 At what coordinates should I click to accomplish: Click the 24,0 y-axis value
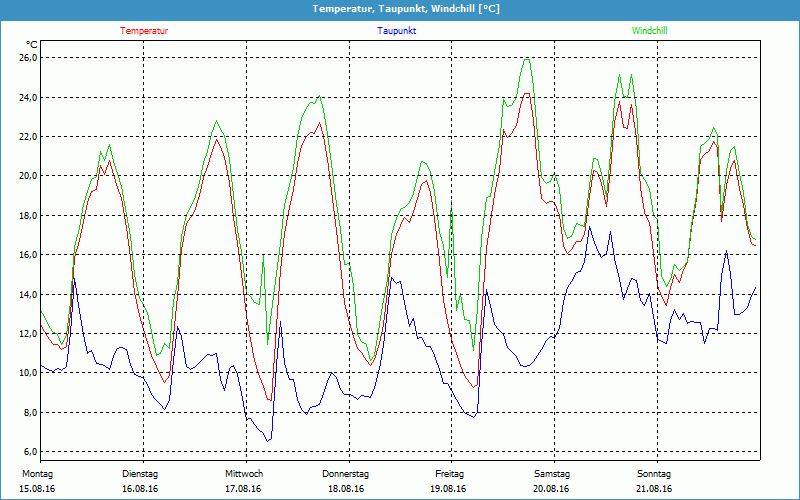[x=29, y=97]
